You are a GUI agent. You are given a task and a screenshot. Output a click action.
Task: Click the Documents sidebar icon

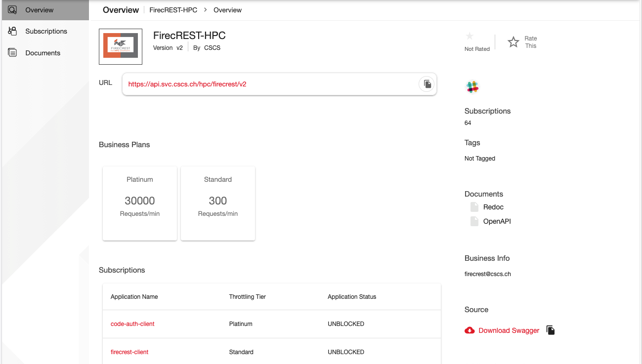click(13, 53)
